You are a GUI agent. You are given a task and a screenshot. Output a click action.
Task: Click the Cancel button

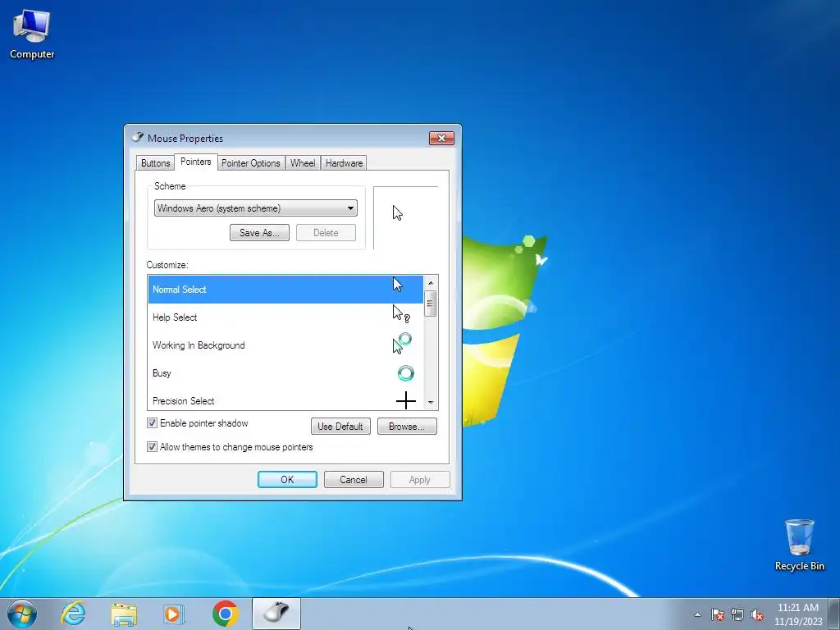click(x=354, y=479)
